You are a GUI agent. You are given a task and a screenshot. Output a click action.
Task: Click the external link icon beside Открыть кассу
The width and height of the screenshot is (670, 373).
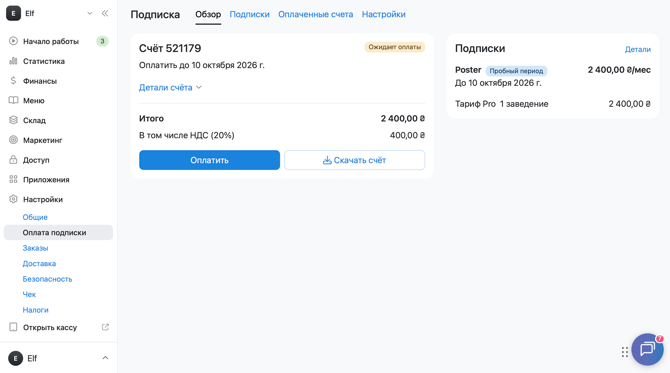pyautogui.click(x=105, y=327)
